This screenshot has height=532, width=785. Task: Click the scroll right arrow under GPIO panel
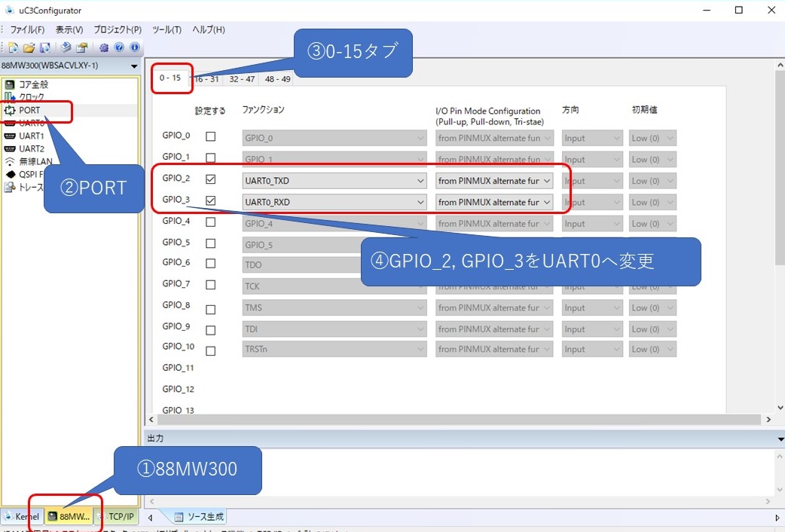pos(768,420)
